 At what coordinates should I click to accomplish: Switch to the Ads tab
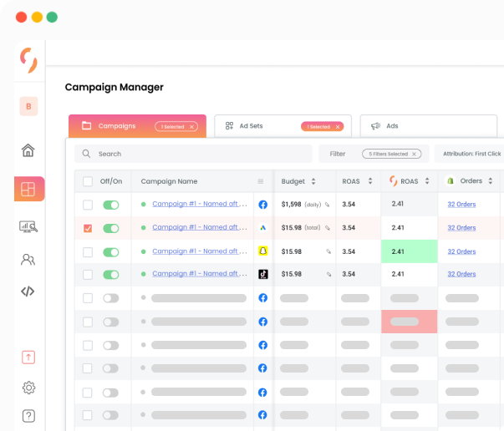point(429,126)
